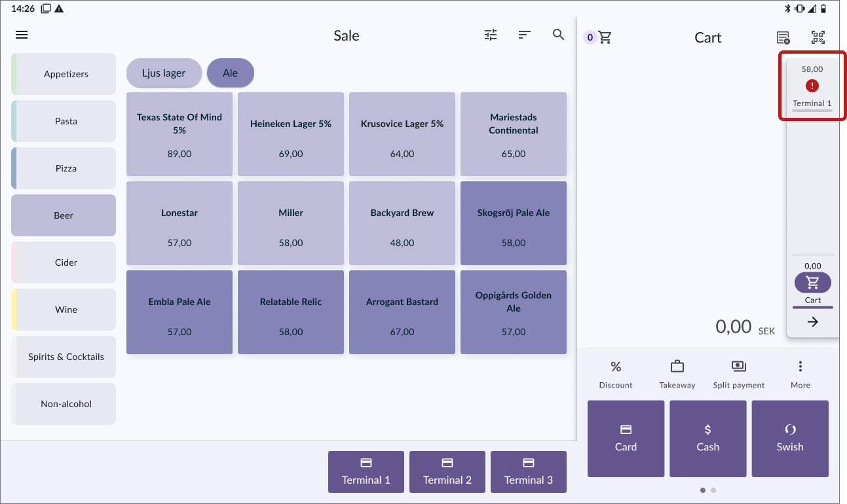This screenshot has height=504, width=847.
Task: Click the right arrow in side strip
Action: coord(812,322)
